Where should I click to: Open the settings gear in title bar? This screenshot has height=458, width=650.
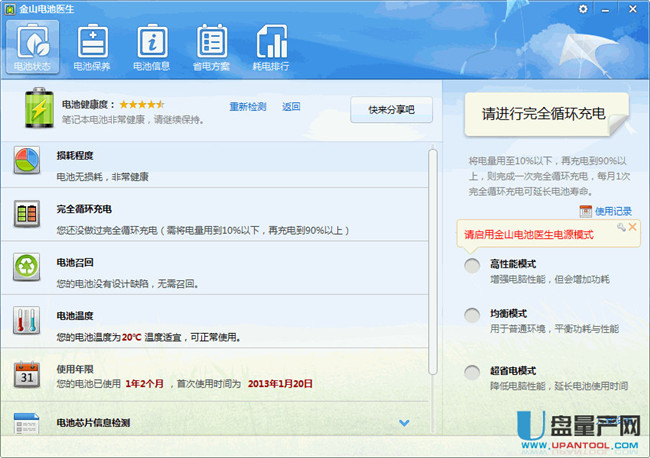583,9
